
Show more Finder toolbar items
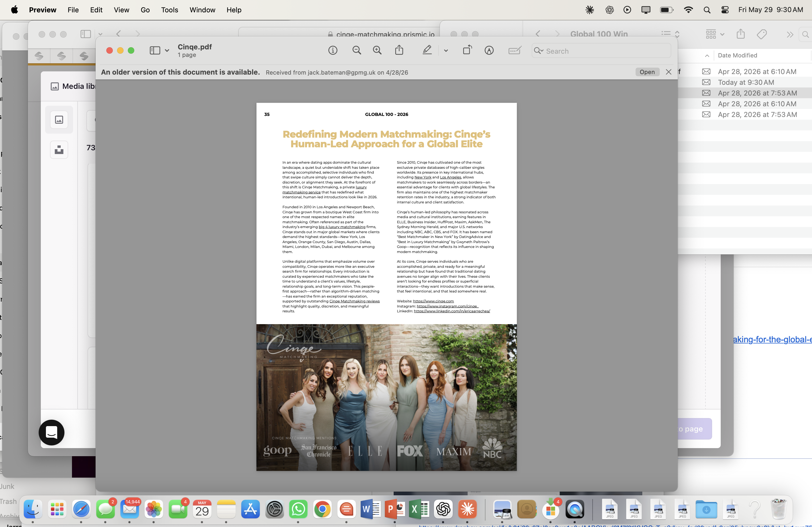pyautogui.click(x=790, y=34)
